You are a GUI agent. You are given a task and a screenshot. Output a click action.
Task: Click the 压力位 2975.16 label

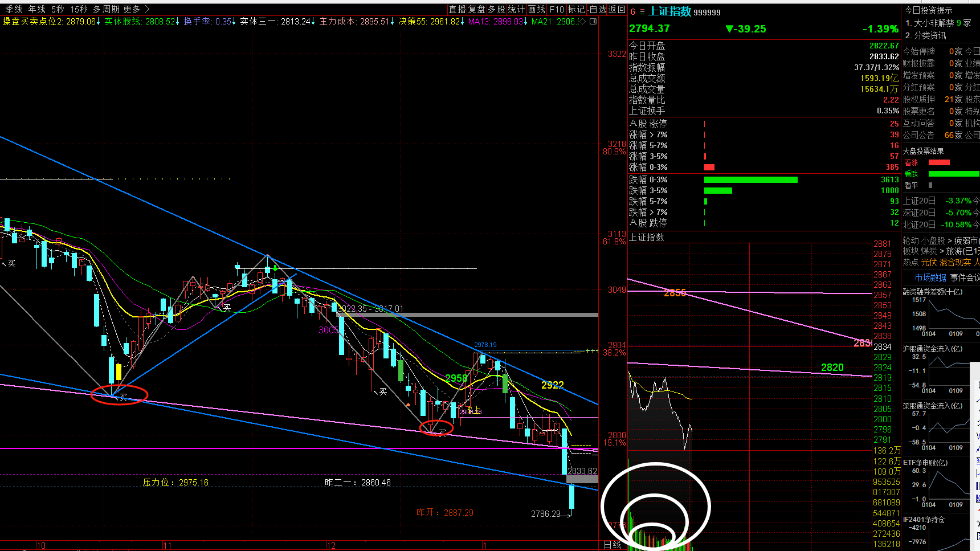[x=175, y=483]
